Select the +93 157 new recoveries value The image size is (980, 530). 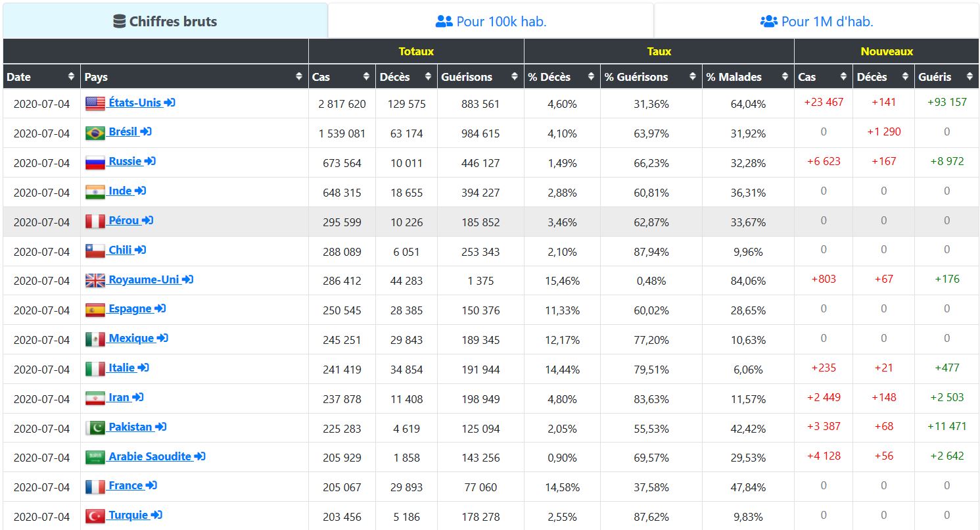pyautogui.click(x=947, y=102)
